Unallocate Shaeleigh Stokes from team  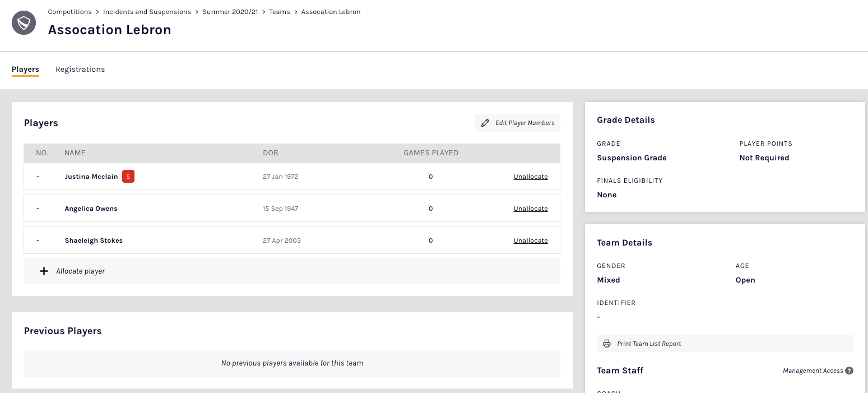pos(530,241)
